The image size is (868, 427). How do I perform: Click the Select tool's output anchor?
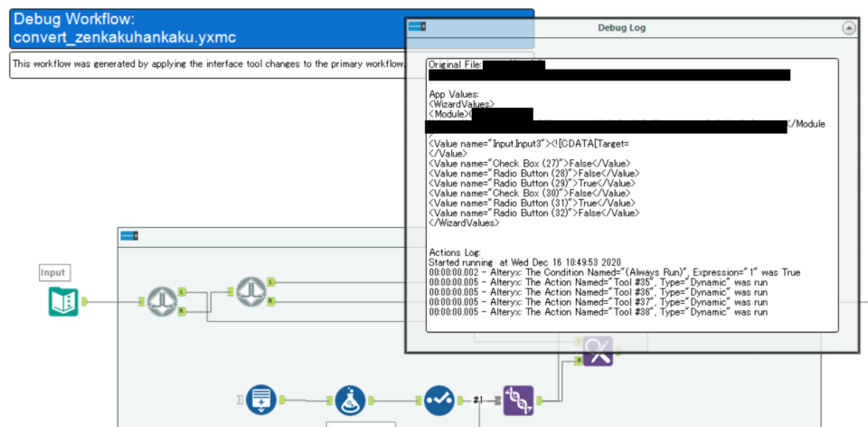point(460,400)
